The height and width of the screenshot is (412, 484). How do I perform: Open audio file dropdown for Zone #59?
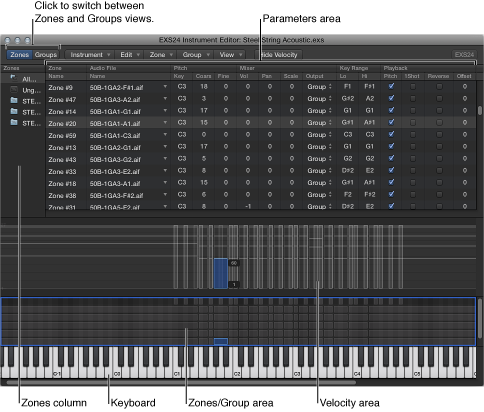pyautogui.click(x=165, y=135)
